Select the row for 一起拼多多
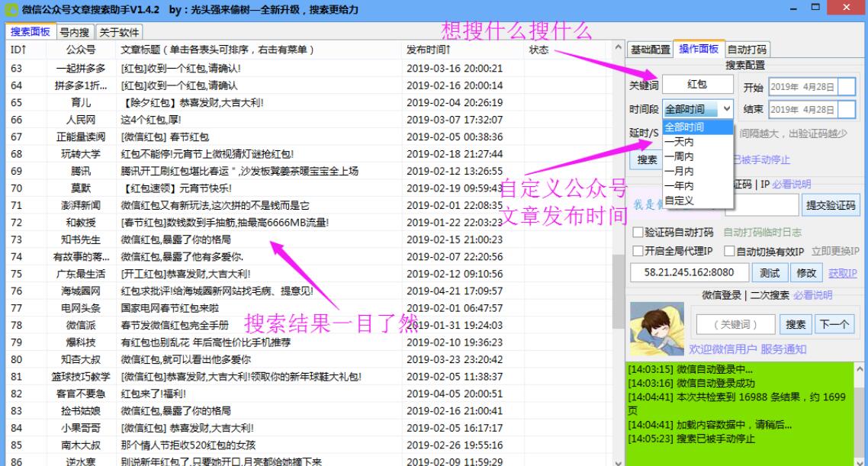This screenshot has height=466, width=868. point(310,69)
